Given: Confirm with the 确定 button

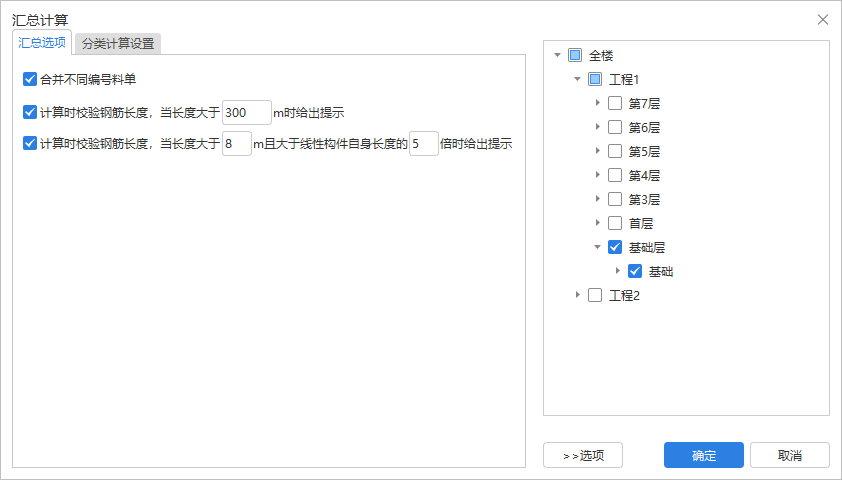Looking at the screenshot, I should tap(703, 455).
